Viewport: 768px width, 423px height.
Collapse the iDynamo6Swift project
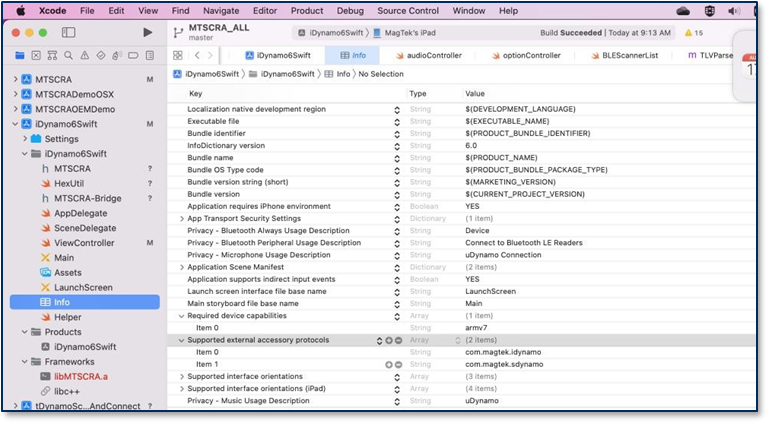(x=16, y=124)
